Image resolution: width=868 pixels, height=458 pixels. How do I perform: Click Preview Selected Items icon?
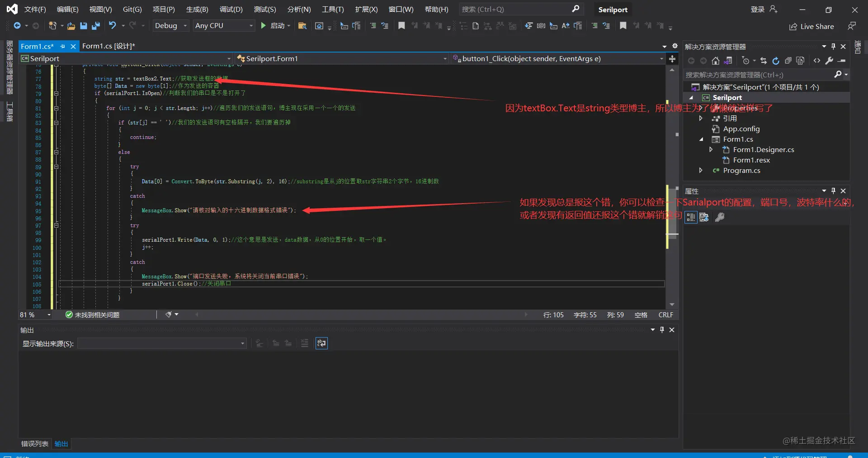click(x=841, y=61)
